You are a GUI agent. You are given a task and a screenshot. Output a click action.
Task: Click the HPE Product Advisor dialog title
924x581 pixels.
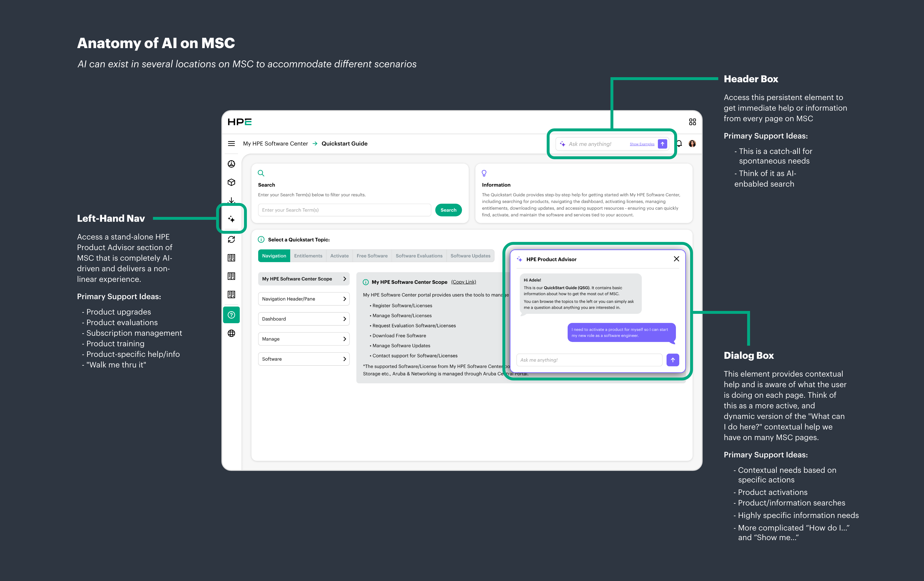(552, 260)
